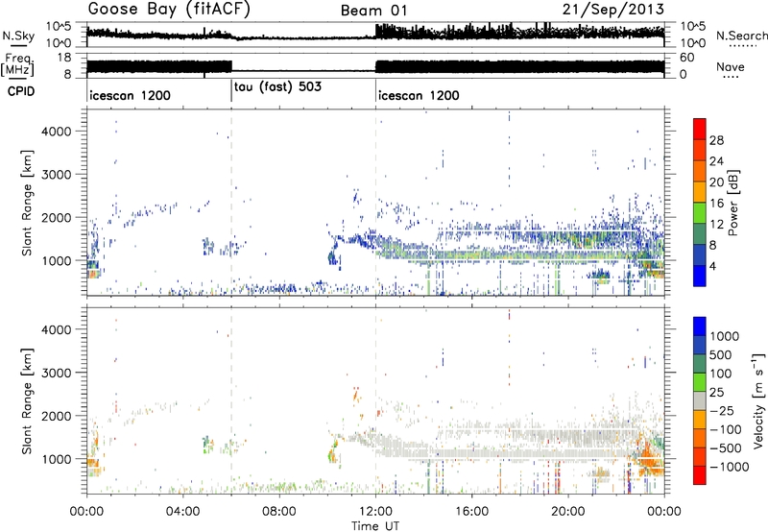The height and width of the screenshot is (532, 768).
Task: Click the 'tau (fast) 503' CPID label
Action: coord(277,86)
